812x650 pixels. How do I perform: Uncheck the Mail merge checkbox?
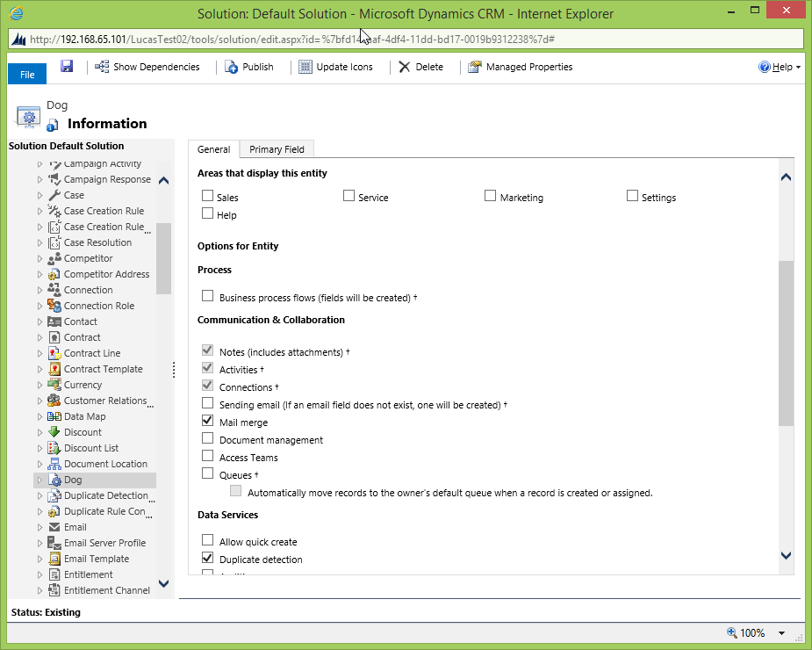[x=208, y=421]
